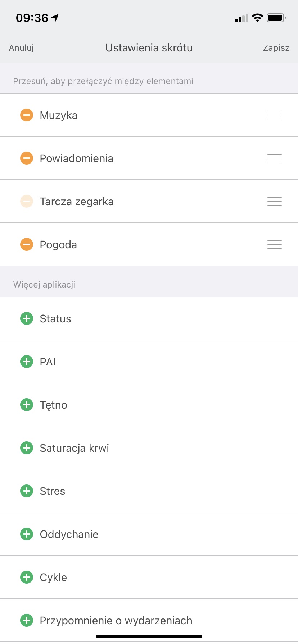Add PAI using the green plus

27,362
